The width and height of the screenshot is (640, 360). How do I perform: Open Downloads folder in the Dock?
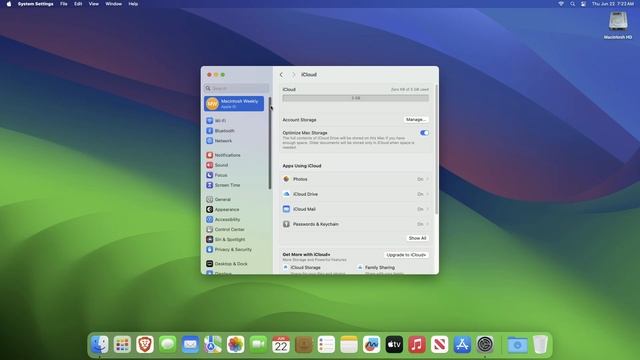point(517,344)
